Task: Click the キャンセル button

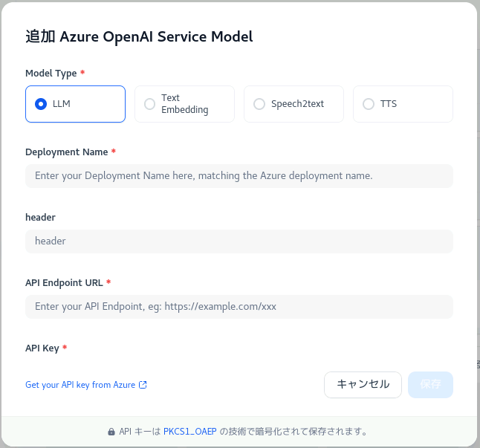Action: 363,385
